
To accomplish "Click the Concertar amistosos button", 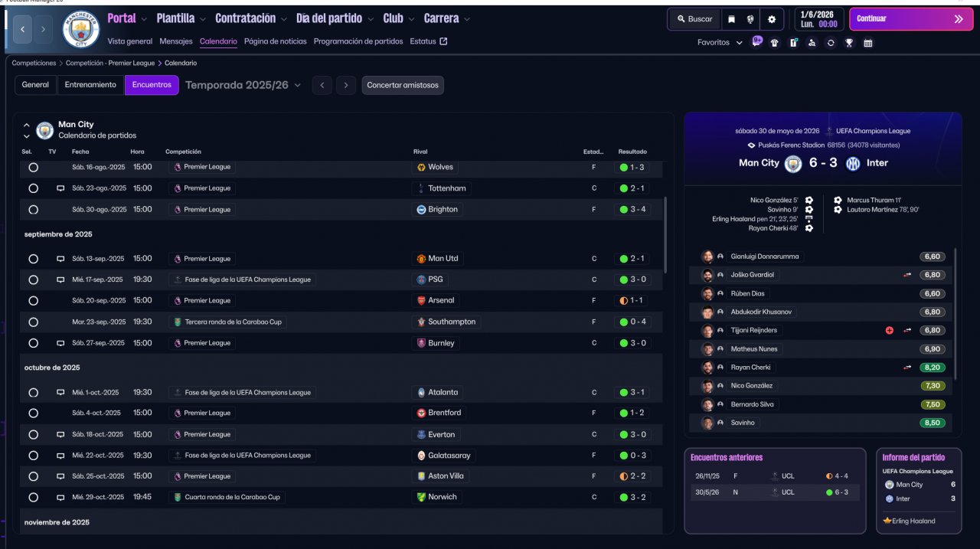I will 403,85.
